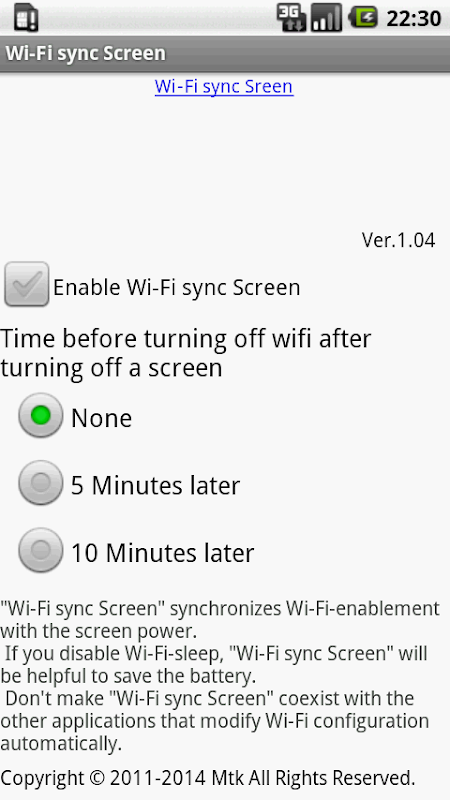Tap the battery charging icon
This screenshot has width=450, height=800.
click(363, 18)
